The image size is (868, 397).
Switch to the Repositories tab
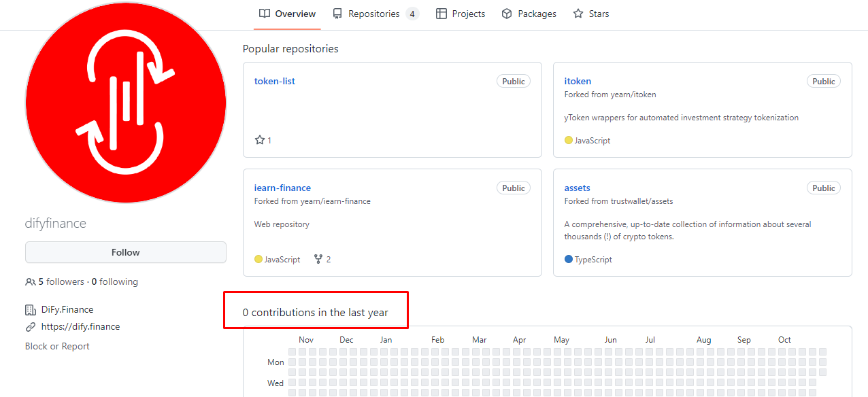[375, 14]
